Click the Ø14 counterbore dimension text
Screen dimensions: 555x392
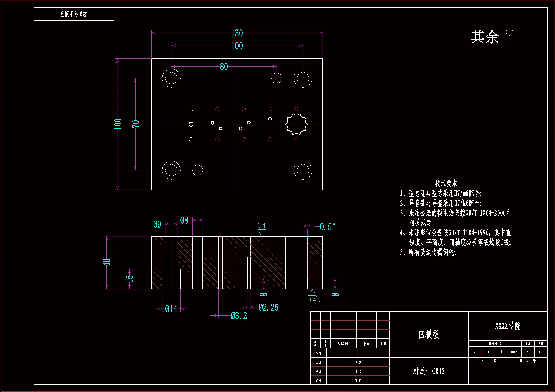coord(171,309)
